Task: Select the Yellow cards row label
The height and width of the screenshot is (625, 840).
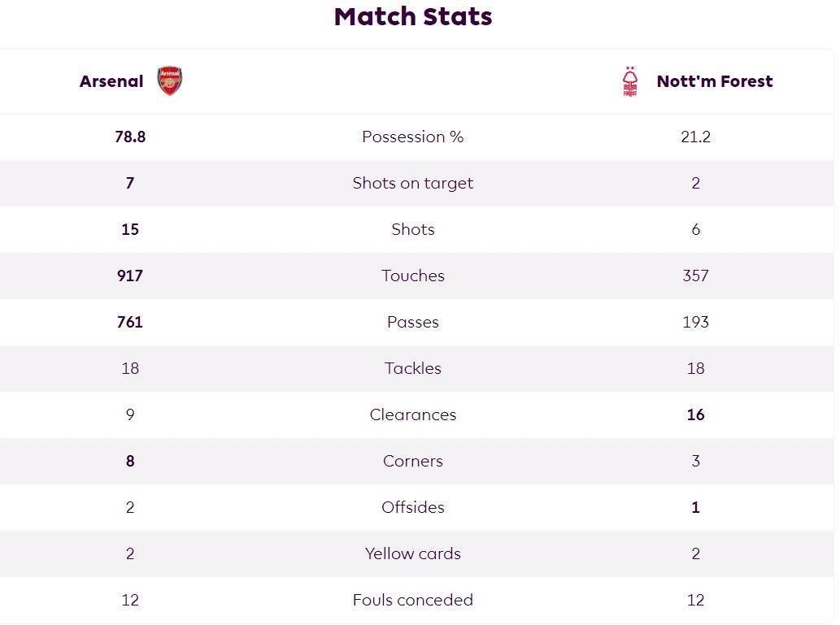Action: 413,553
